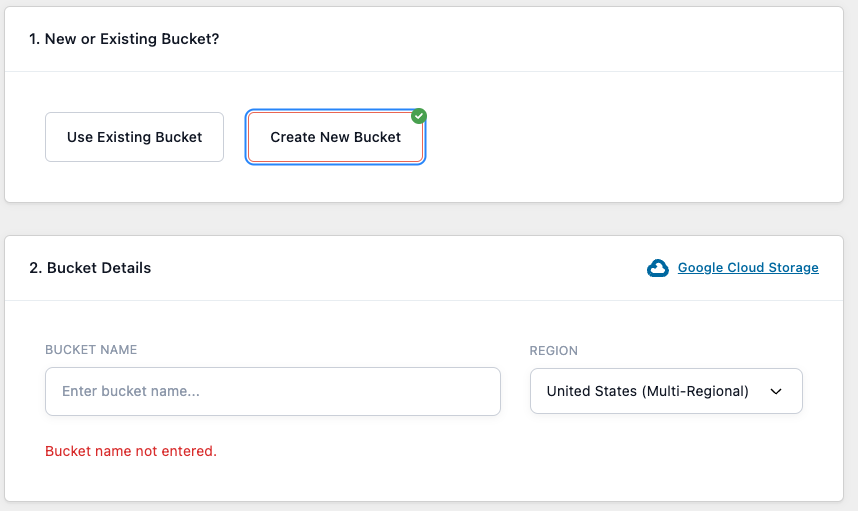Click the "United States" text in Region

tap(591, 392)
